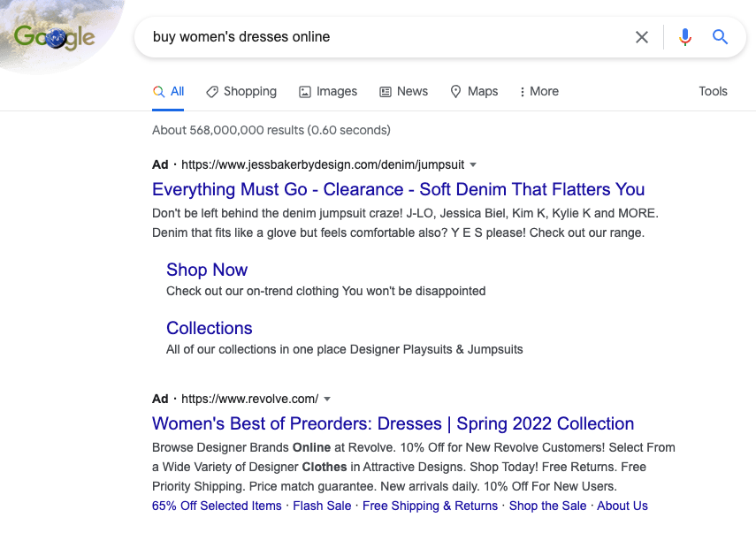756x533 pixels.
Task: Visit the Flash Sale link
Action: coord(322,506)
